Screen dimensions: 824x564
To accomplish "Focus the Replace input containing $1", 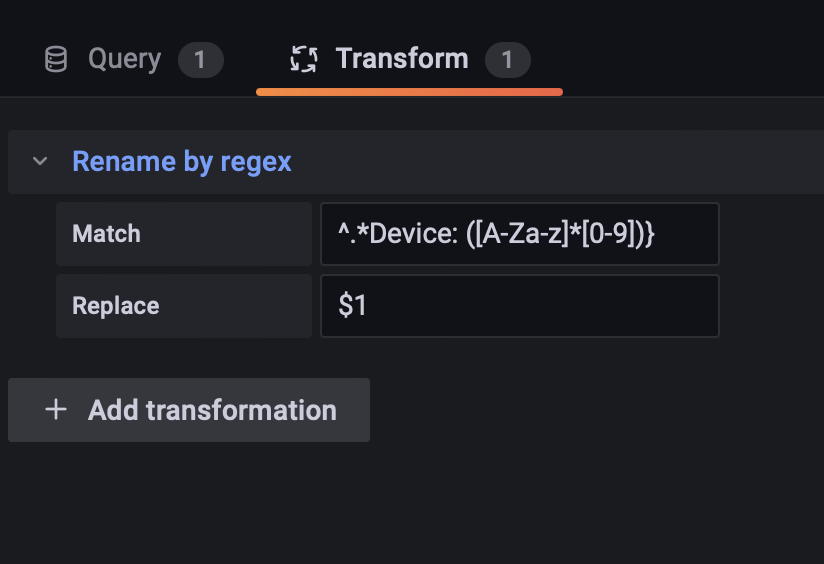I will tap(519, 306).
